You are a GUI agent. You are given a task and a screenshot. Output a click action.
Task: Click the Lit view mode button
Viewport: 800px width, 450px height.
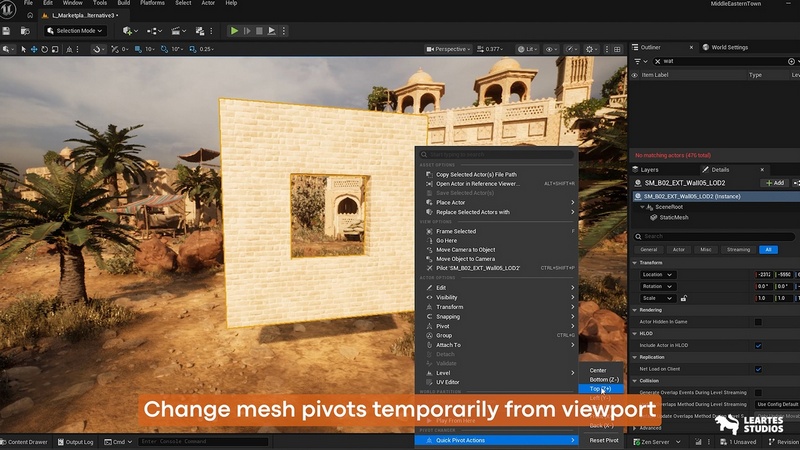[527, 49]
